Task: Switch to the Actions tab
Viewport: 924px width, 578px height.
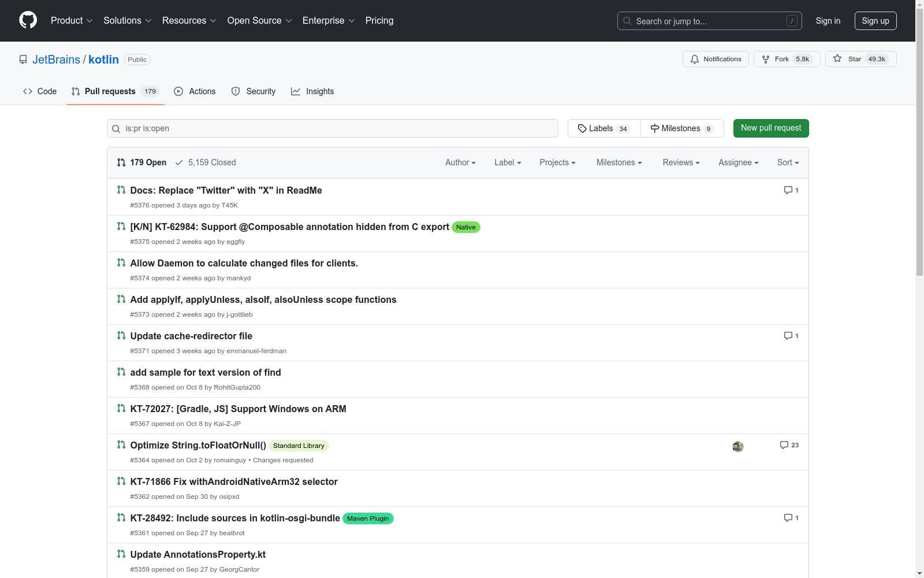Action: [195, 91]
